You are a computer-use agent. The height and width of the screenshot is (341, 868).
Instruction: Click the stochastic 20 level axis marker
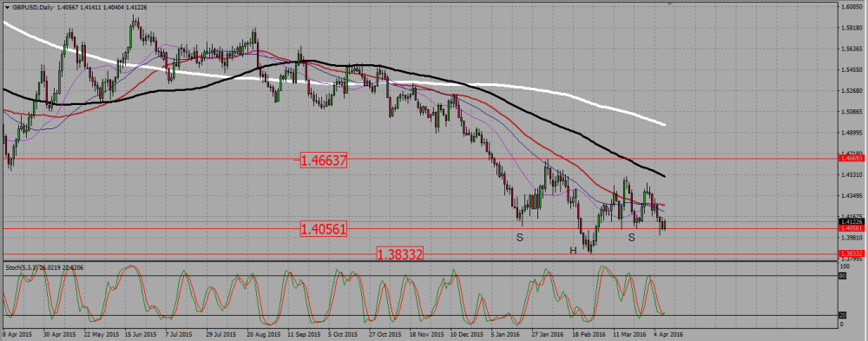coord(843,316)
